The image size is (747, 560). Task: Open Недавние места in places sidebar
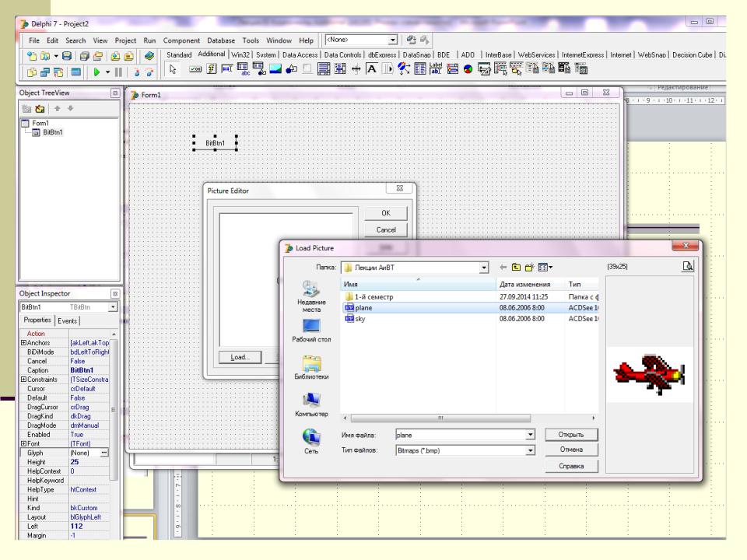[x=311, y=296]
